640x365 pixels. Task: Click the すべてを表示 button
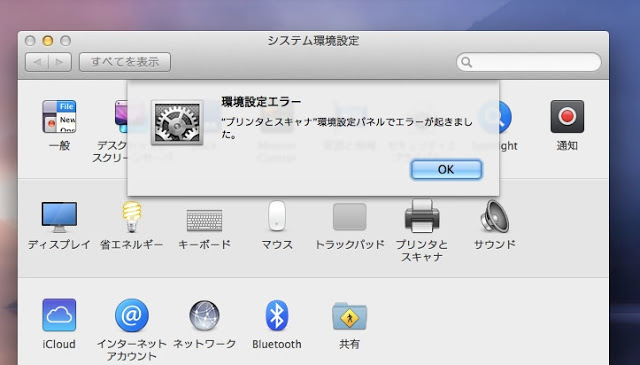(x=125, y=62)
